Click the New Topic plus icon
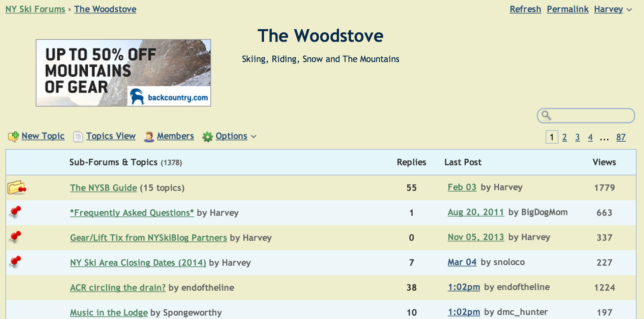The width and height of the screenshot is (644, 319). click(13, 136)
